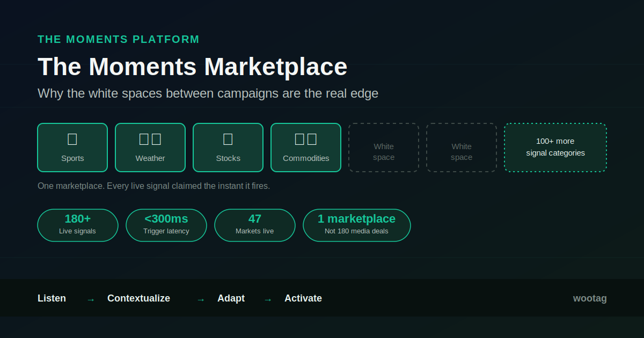Click the 1 marketplace stat pill
Viewport: 644px width, 338px height.
tap(357, 225)
